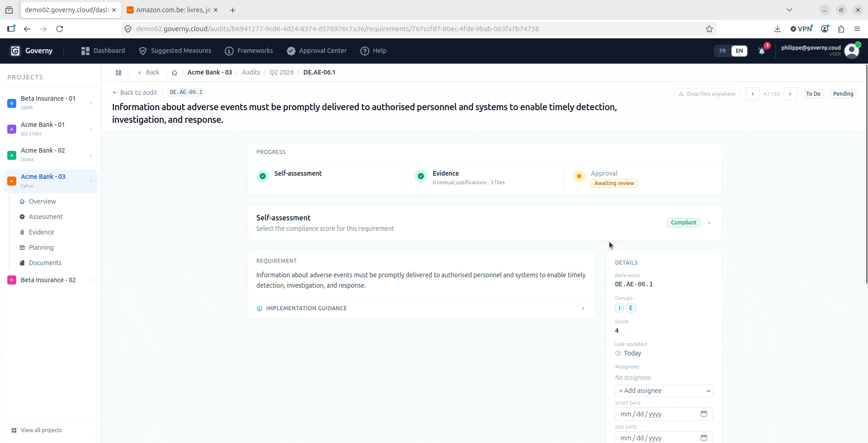Open Start Date calendar picker icon
The image size is (868, 443).
[x=704, y=414]
